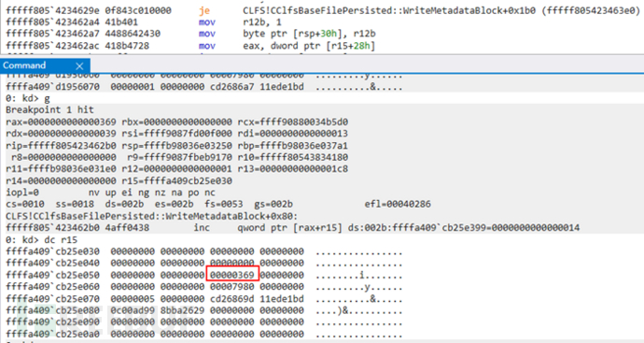Select the Command window tab
Screen dimensions: 644x343
click(x=24, y=65)
